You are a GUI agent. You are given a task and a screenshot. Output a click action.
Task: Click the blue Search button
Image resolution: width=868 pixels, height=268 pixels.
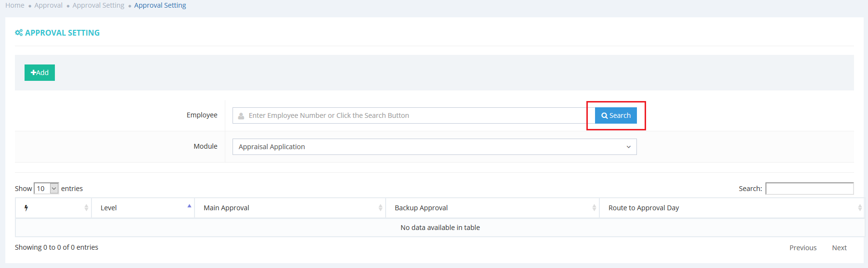click(616, 115)
